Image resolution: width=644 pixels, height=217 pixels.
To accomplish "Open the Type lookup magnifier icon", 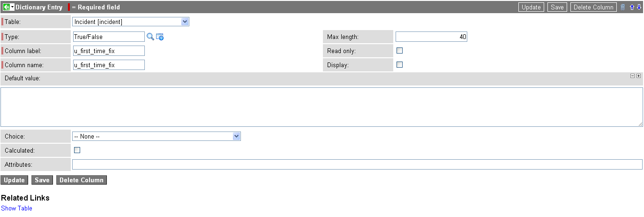I will [x=150, y=37].
